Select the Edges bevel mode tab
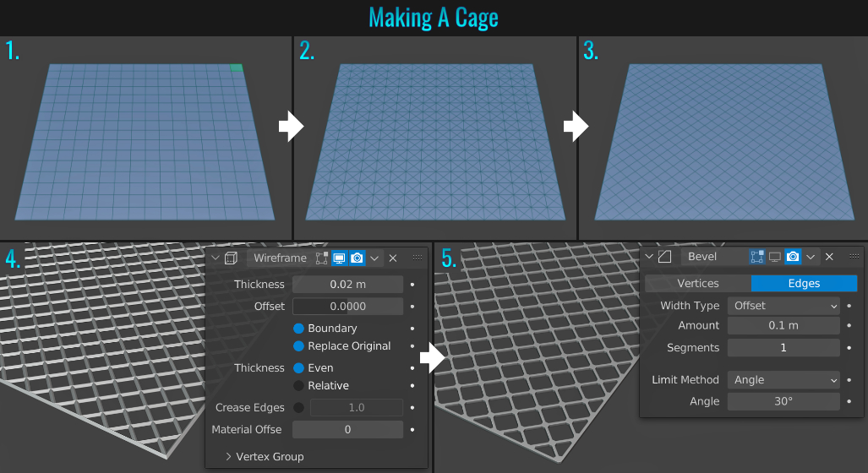This screenshot has width=868, height=473. tap(804, 283)
